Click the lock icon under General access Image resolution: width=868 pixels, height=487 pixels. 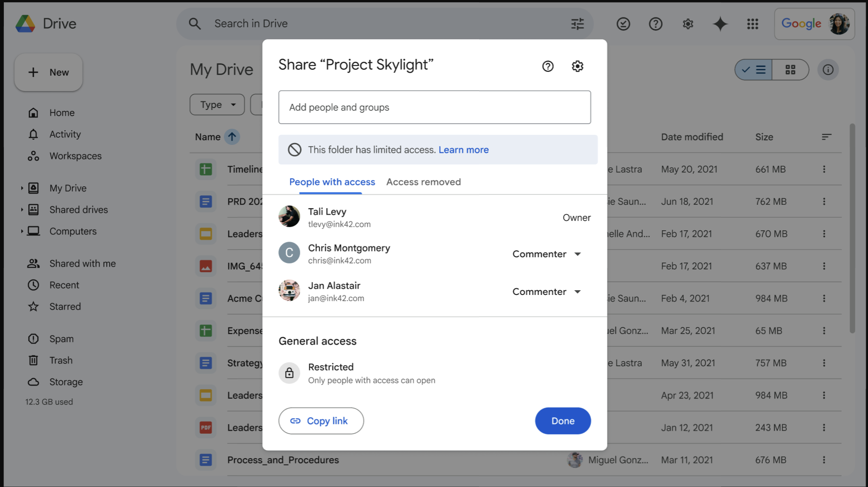click(289, 373)
